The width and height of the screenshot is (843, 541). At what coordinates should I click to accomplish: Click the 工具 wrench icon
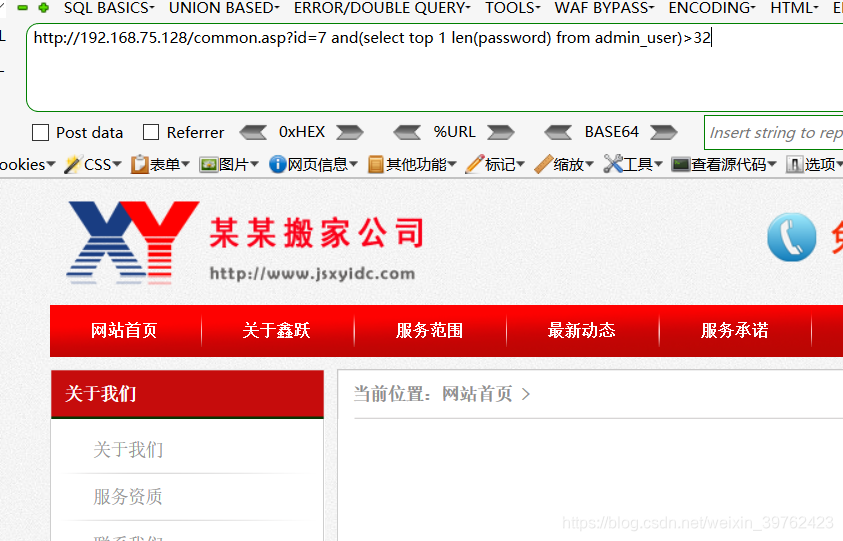point(612,164)
